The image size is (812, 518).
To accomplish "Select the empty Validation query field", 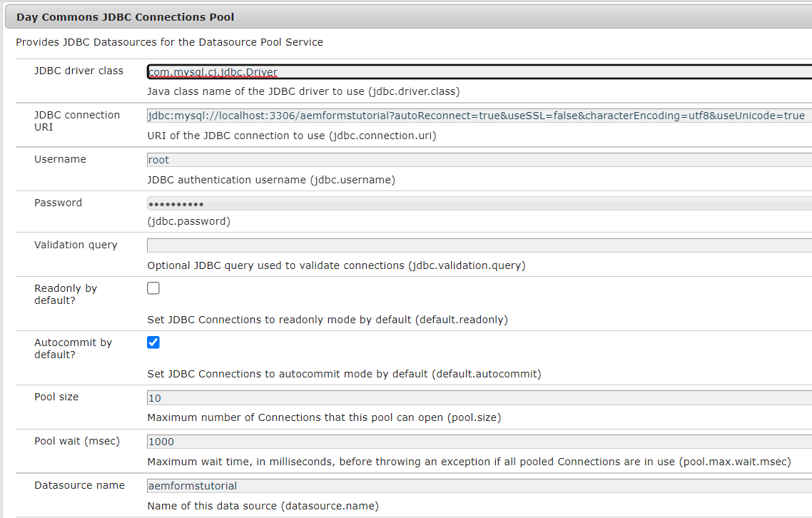I will [428, 245].
